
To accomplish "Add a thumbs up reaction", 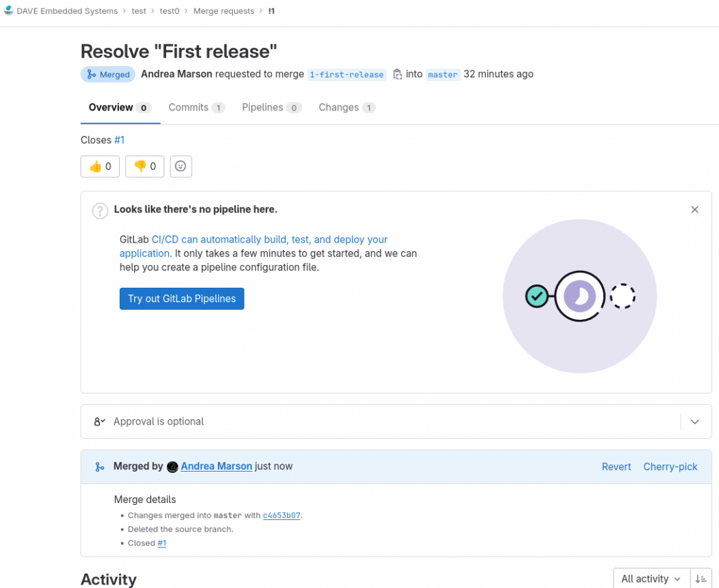I will pyautogui.click(x=100, y=166).
